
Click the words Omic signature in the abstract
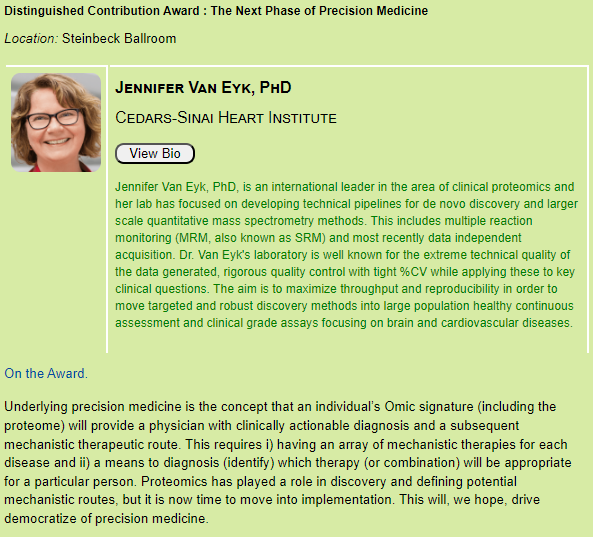tap(429, 407)
